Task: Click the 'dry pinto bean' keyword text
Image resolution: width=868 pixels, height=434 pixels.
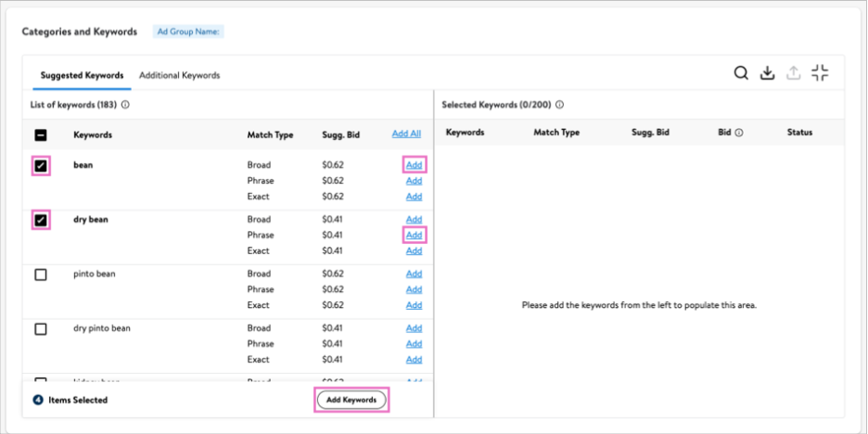Action: pyautogui.click(x=102, y=328)
